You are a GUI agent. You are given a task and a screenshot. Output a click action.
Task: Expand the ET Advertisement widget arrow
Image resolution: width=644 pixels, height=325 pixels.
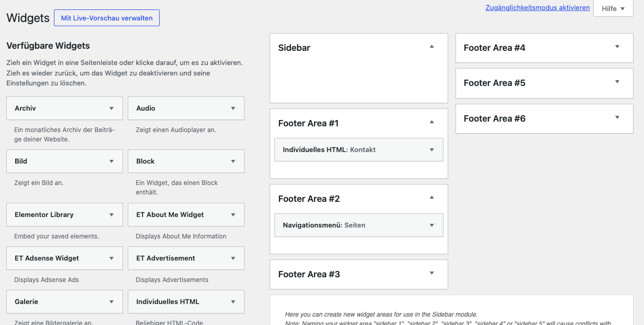tap(233, 258)
